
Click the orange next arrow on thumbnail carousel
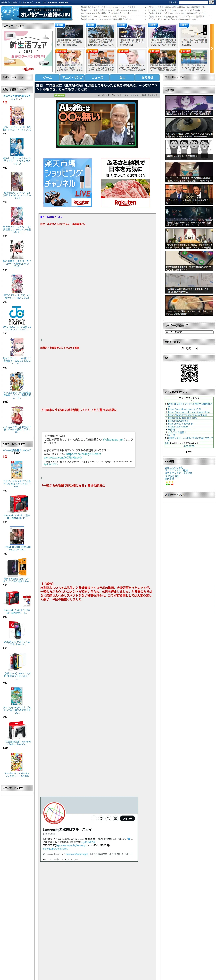(212, 48)
